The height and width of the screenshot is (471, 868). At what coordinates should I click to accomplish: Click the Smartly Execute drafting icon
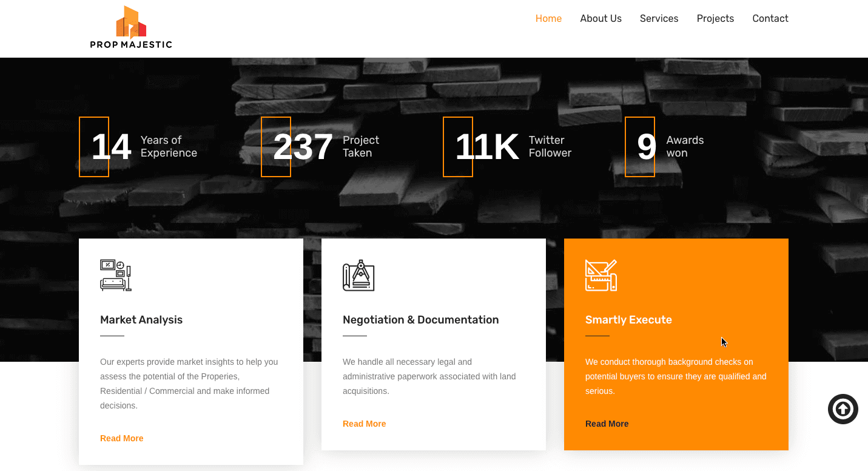click(x=601, y=276)
